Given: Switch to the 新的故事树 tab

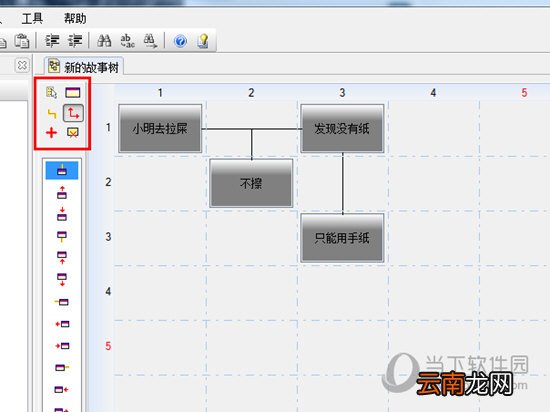Looking at the screenshot, I should pos(84,66).
